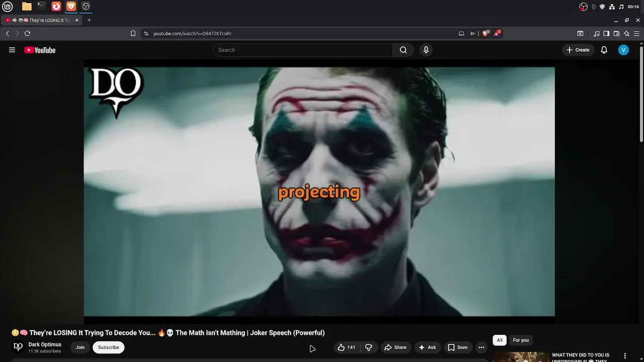Open the network tray icon

[x=612, y=7]
